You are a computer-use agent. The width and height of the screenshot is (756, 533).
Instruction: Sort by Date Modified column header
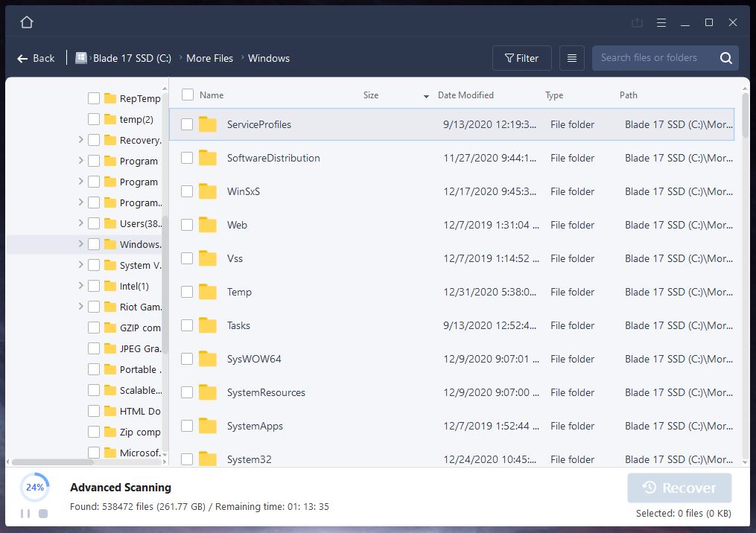pos(466,95)
